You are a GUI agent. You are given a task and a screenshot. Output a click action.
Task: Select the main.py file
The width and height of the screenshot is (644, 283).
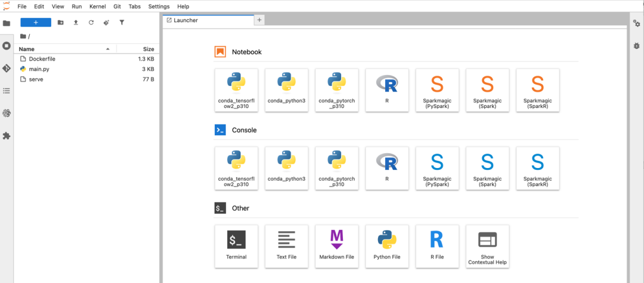(x=86, y=69)
